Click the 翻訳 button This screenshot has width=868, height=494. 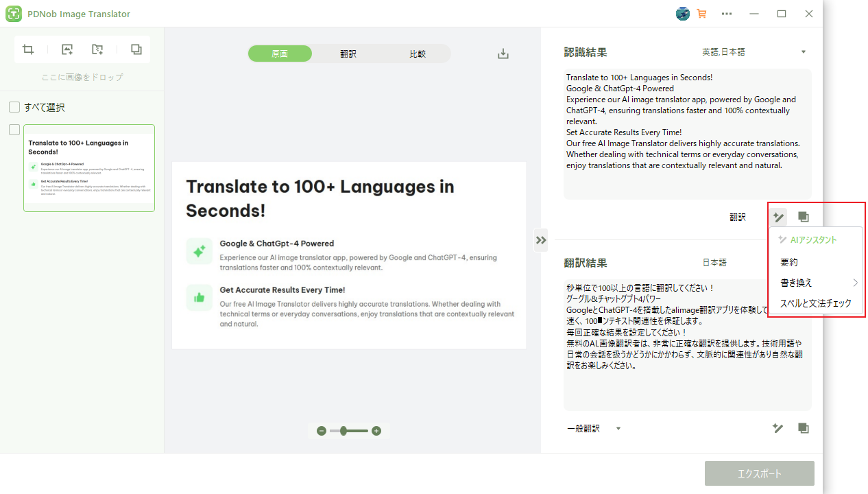pyautogui.click(x=737, y=217)
